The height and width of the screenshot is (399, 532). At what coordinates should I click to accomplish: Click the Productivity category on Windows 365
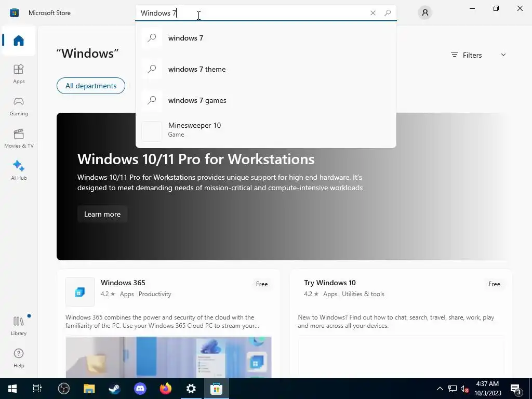tap(155, 294)
